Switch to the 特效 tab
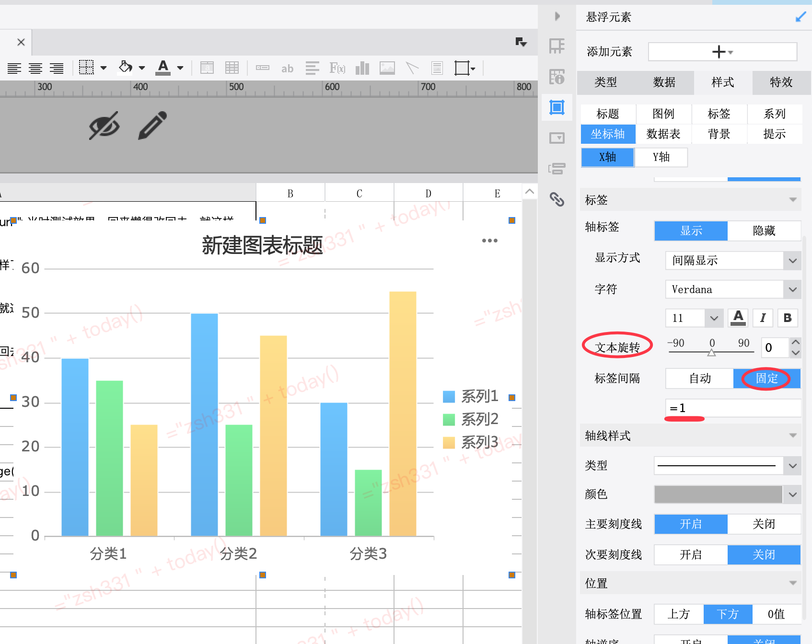 (x=781, y=82)
